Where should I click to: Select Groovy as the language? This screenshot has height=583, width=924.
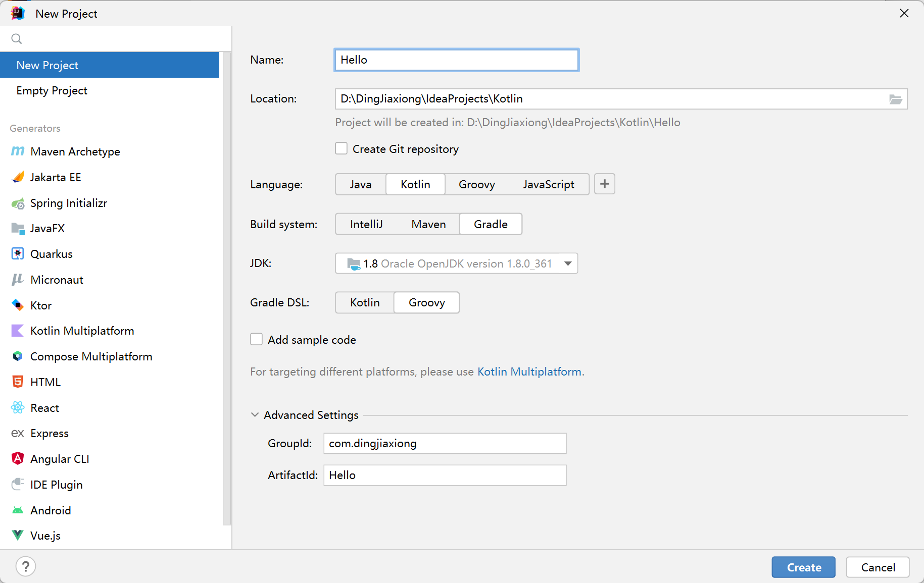click(x=477, y=184)
